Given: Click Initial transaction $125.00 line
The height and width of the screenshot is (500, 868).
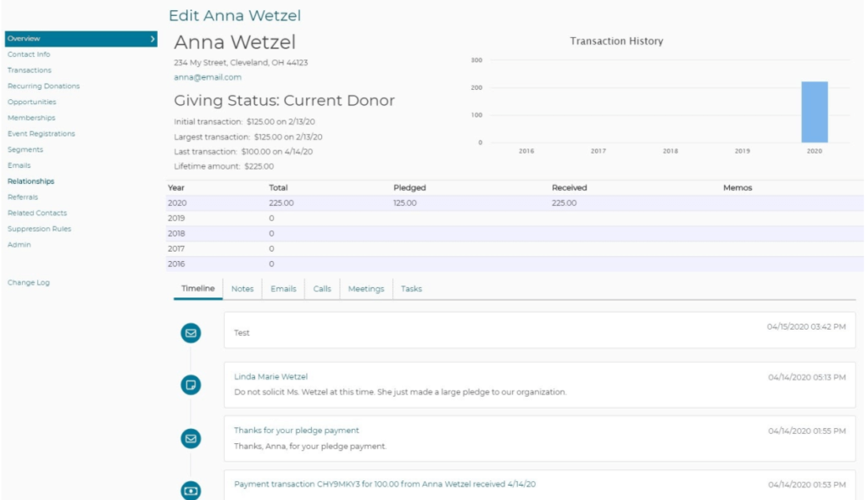Looking at the screenshot, I should pos(244,122).
